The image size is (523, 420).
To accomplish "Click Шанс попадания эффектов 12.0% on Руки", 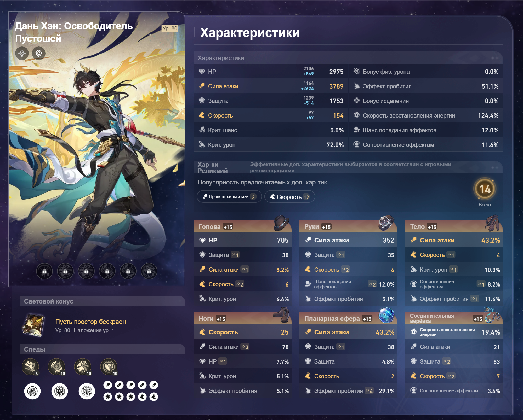I will pyautogui.click(x=348, y=284).
